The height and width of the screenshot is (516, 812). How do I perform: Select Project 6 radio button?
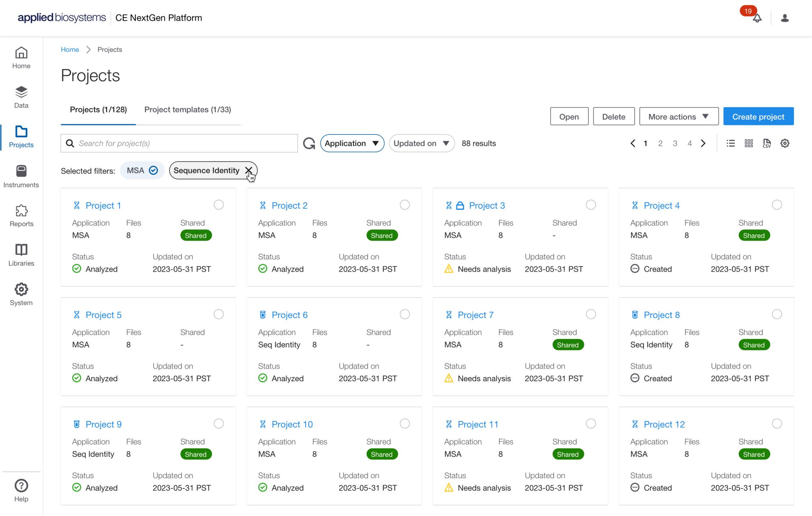coord(405,314)
